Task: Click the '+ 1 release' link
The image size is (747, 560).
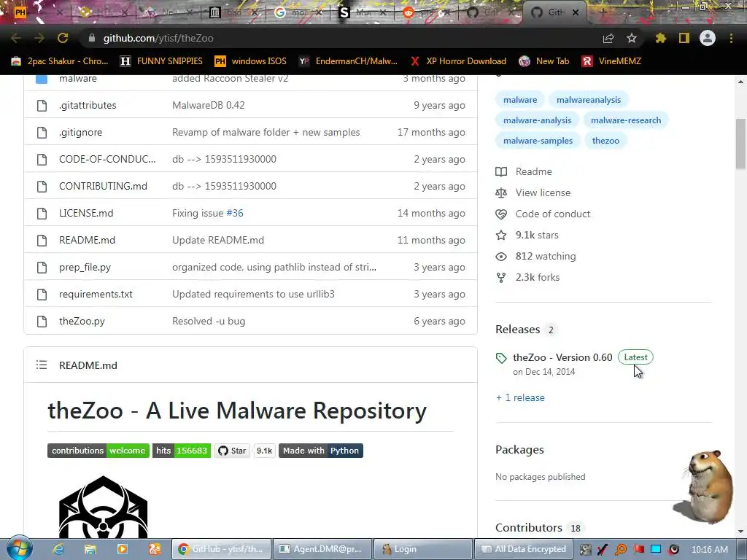Action: (520, 397)
